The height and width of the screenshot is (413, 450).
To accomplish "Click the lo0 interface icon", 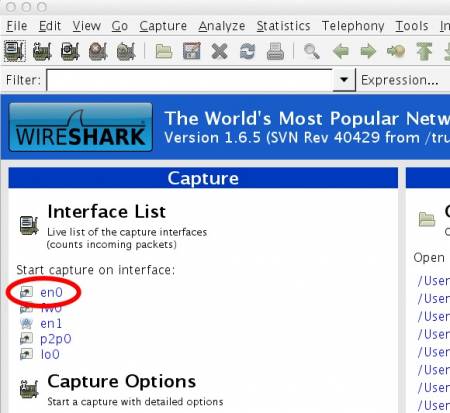I will [26, 354].
